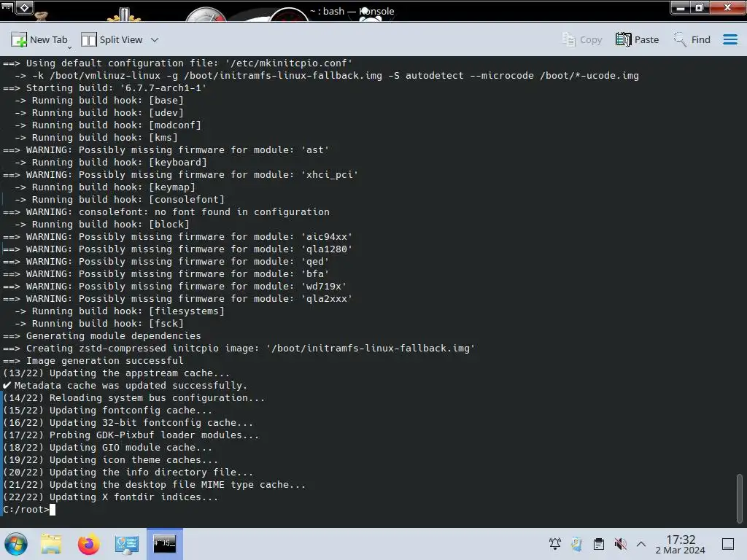Screen dimensions: 747x560
Task: Open the Konsole hamburger menu
Action: 729,39
